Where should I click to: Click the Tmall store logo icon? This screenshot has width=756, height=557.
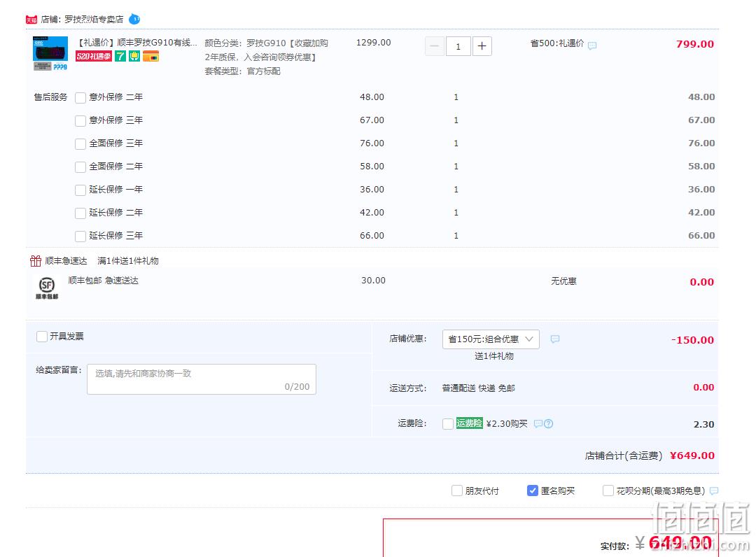click(x=31, y=20)
